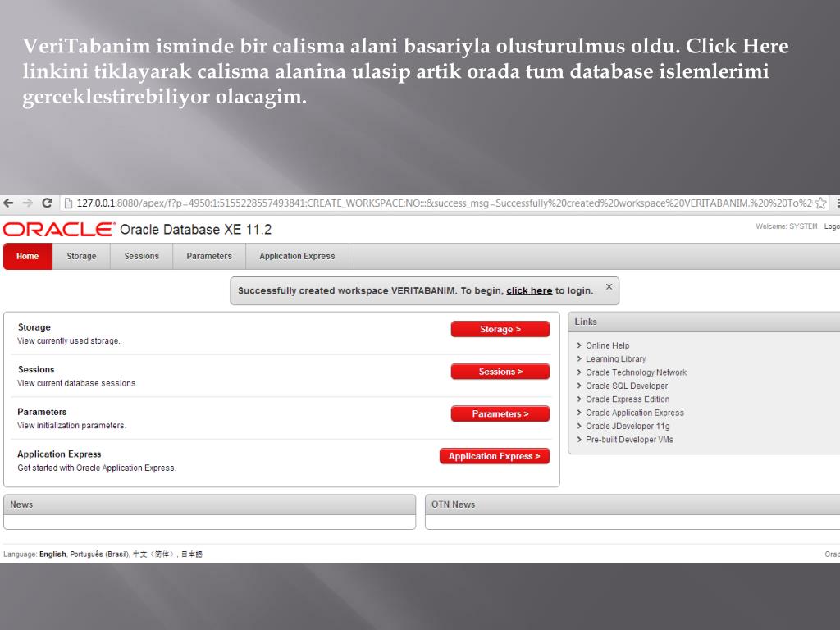Click chevron beside Learning Library
The image size is (840, 630).
tap(579, 359)
